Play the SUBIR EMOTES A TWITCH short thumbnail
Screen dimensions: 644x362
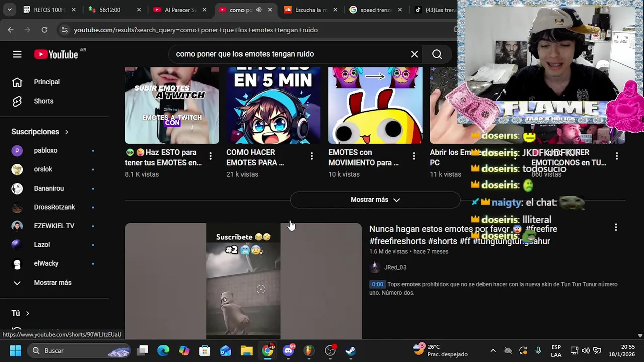(172, 106)
